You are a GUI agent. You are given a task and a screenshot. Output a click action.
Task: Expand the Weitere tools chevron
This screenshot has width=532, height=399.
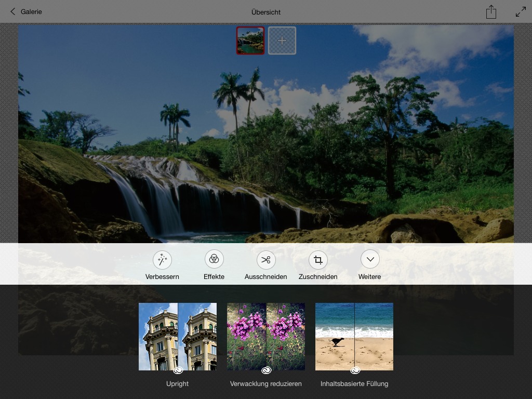370,259
